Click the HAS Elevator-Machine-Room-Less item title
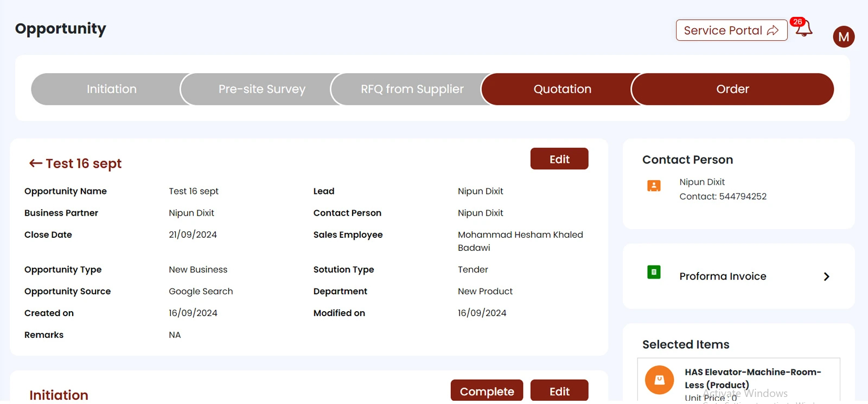The image size is (868, 404). tap(752, 378)
